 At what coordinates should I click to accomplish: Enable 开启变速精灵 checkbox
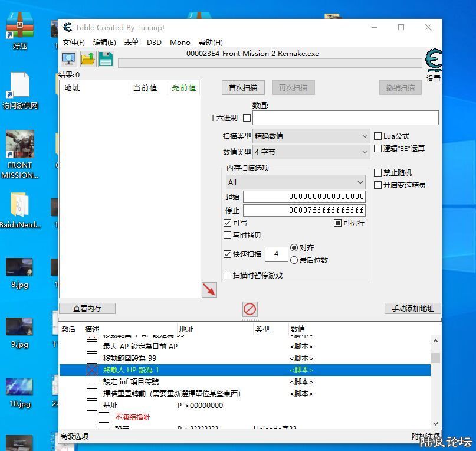point(378,185)
